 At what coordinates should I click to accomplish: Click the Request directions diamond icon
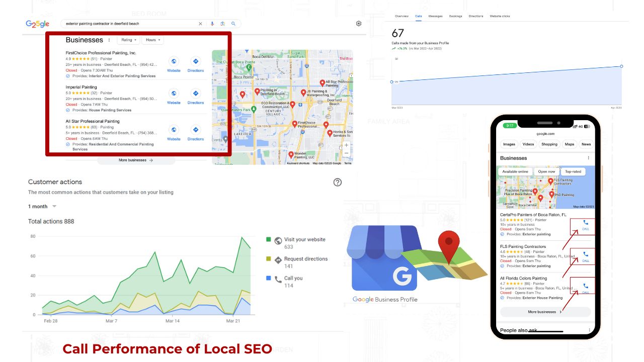tap(278, 260)
